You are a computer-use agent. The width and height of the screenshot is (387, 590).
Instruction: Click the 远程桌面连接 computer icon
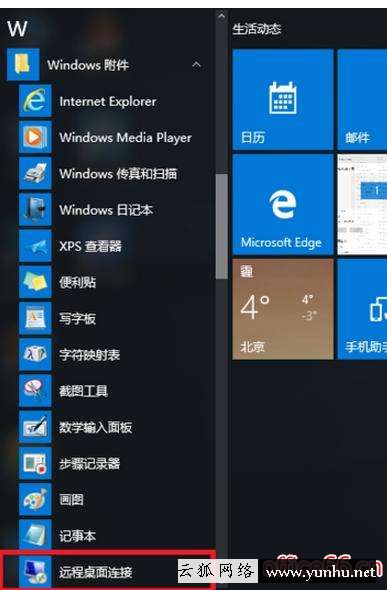[x=35, y=572]
